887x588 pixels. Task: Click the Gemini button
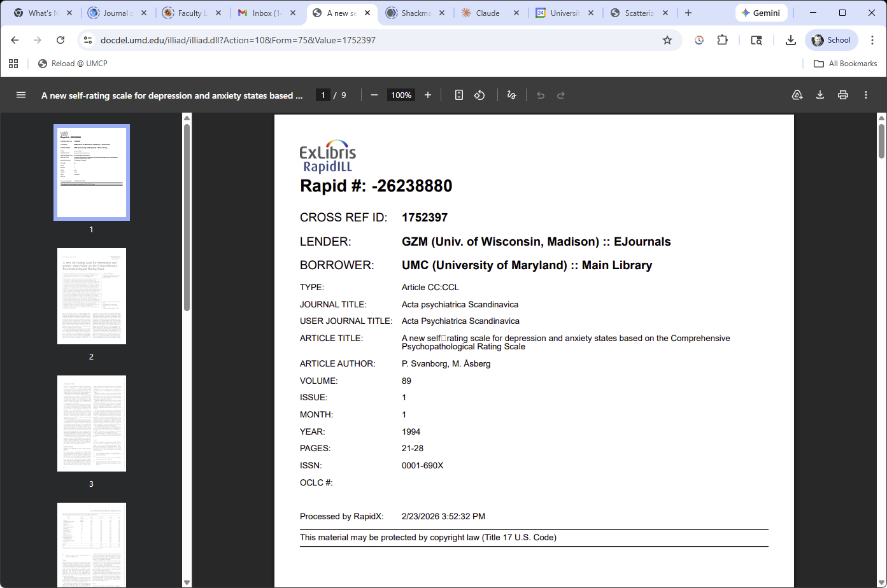click(761, 13)
